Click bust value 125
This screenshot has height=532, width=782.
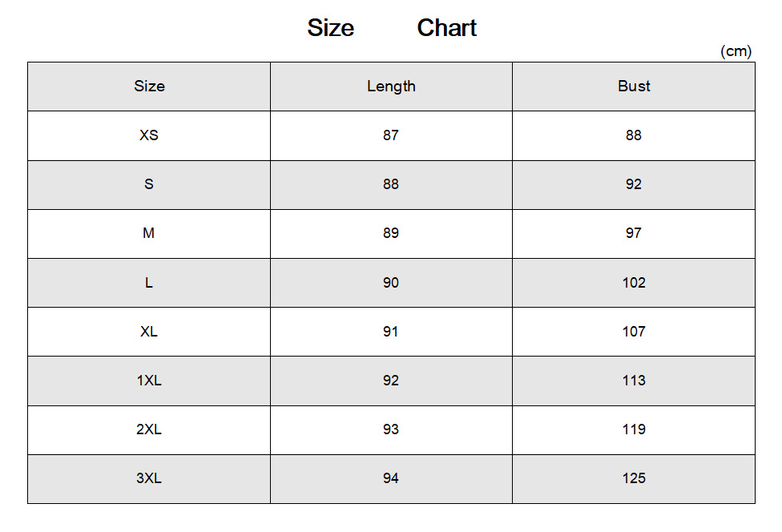tap(634, 478)
